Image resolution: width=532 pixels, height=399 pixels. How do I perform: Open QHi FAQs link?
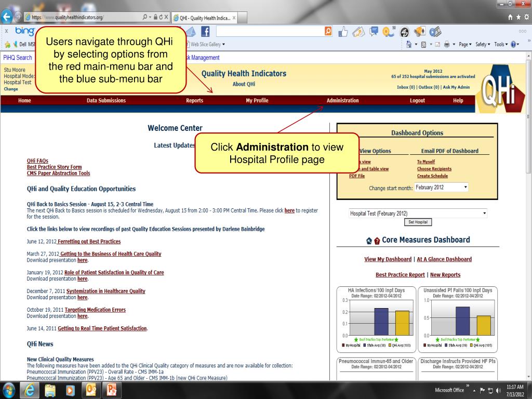point(37,161)
